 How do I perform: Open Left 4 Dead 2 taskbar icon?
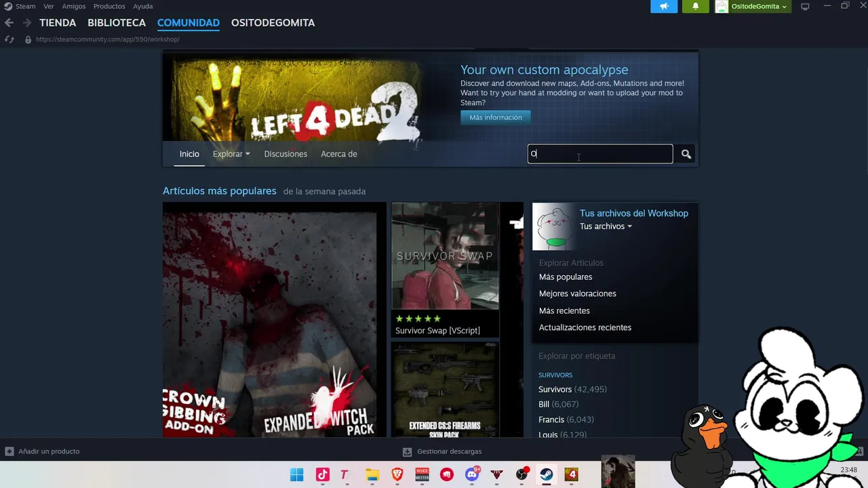click(571, 474)
